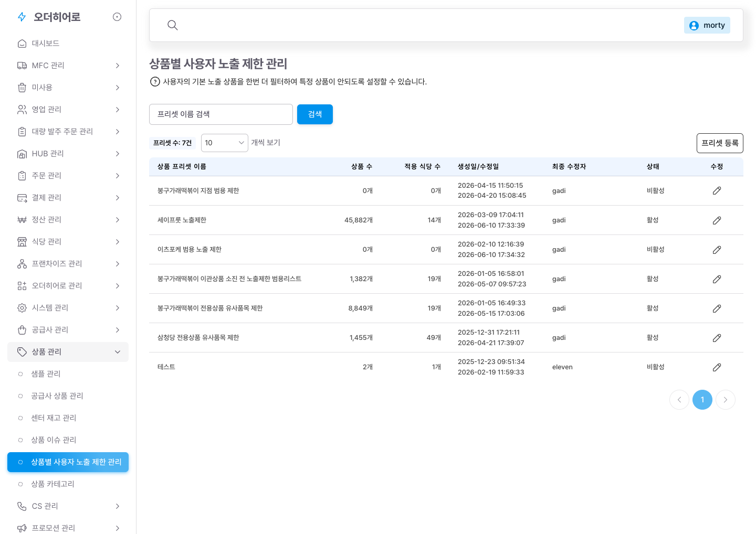This screenshot has height=534, width=756.
Task: Select 상품별 사용자 노출 제한 관리 menu item
Action: 68,462
